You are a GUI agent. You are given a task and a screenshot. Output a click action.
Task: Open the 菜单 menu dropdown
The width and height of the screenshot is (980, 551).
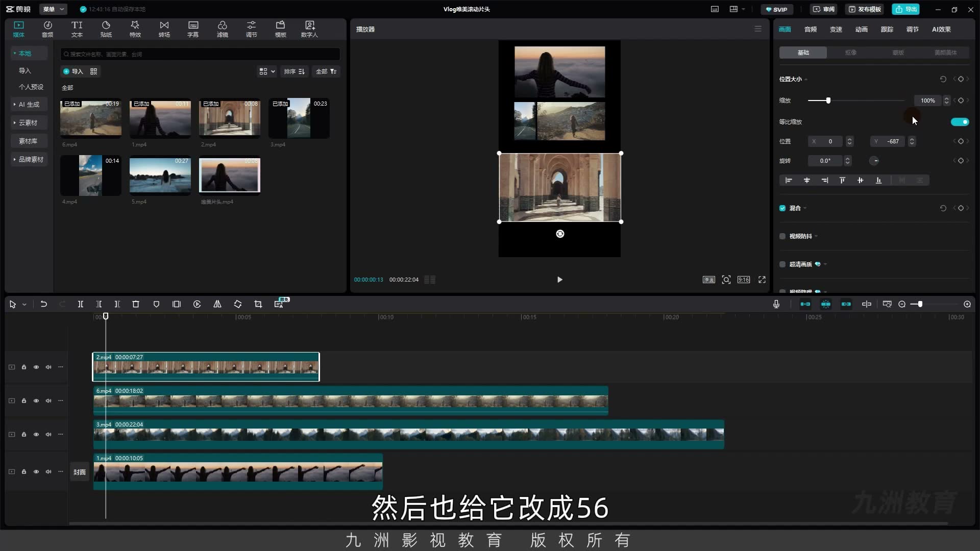tap(54, 9)
